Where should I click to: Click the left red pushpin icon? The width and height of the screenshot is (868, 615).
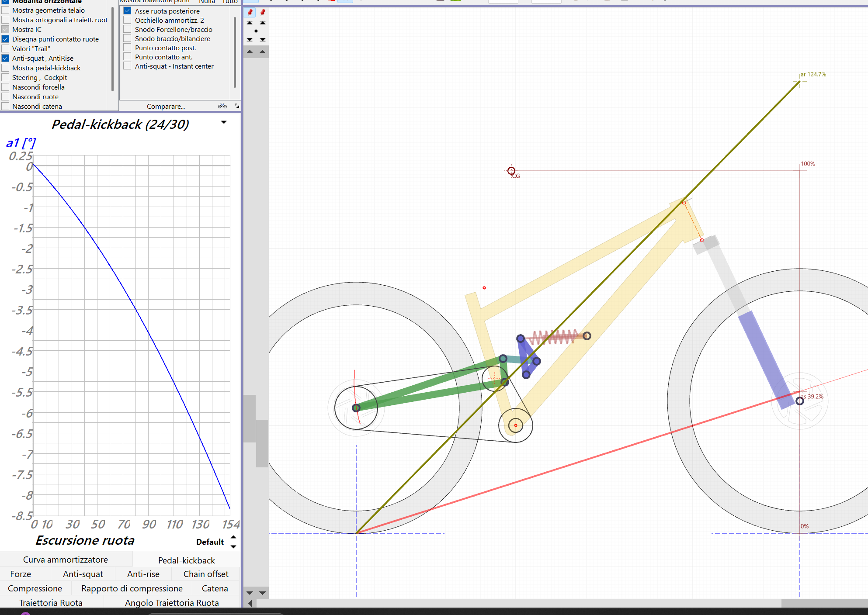coord(250,12)
